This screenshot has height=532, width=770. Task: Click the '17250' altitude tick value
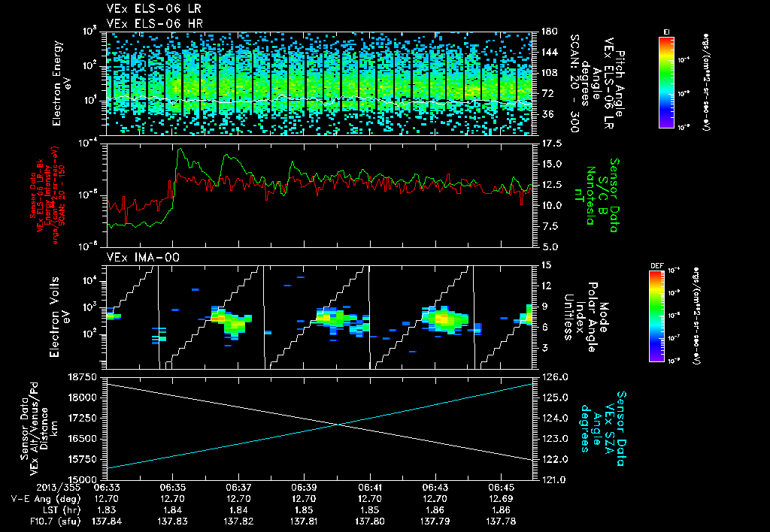[83, 419]
